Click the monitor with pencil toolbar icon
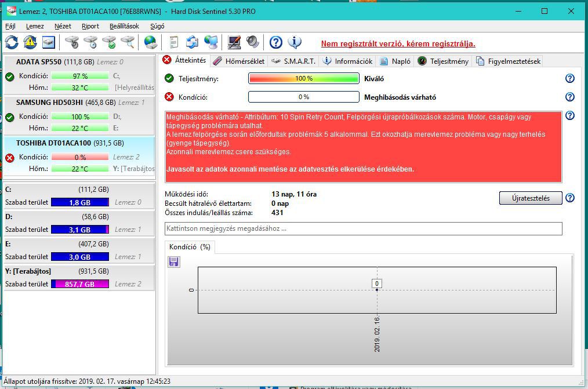 234,42
